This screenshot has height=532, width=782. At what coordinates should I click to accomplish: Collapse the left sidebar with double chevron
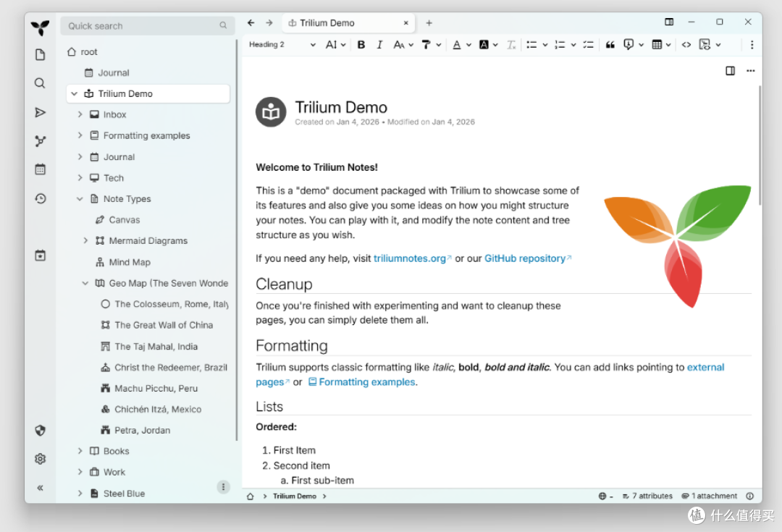click(40, 488)
